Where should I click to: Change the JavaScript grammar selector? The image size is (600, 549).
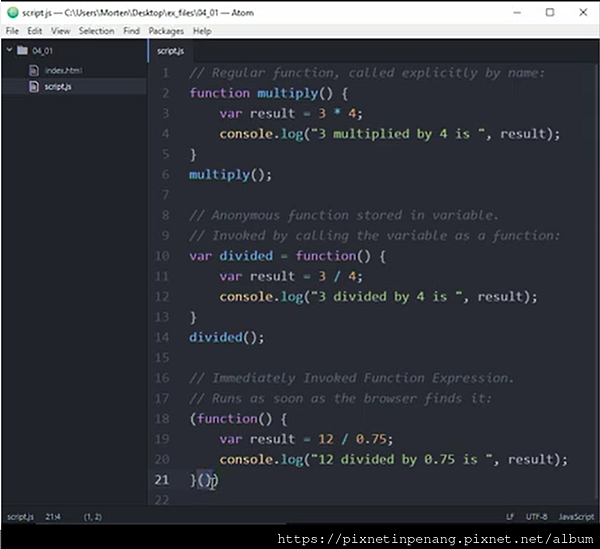[x=576, y=517]
